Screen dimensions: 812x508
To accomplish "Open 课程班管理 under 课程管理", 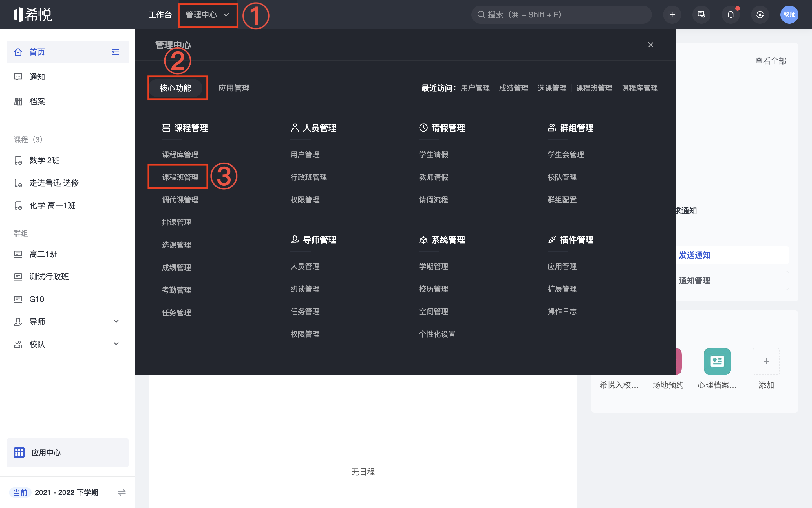I will 180,177.
